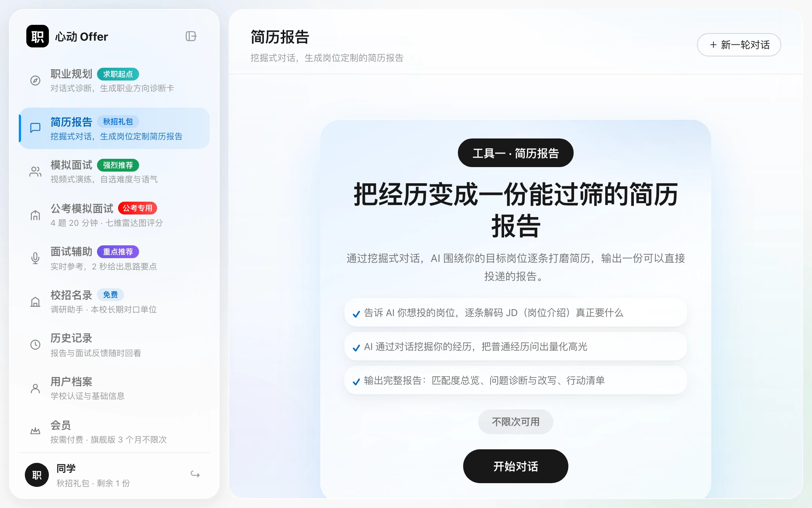Image resolution: width=812 pixels, height=508 pixels.
Task: Click the chat bubble icon beside 简历报告
Action: pyautogui.click(x=35, y=128)
